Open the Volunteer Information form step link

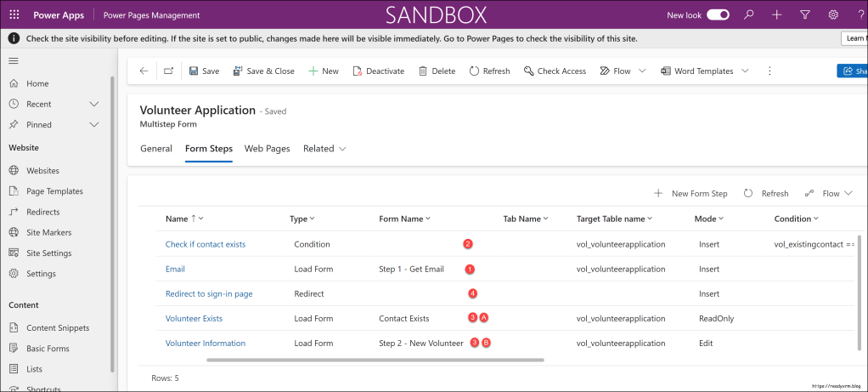click(x=206, y=344)
